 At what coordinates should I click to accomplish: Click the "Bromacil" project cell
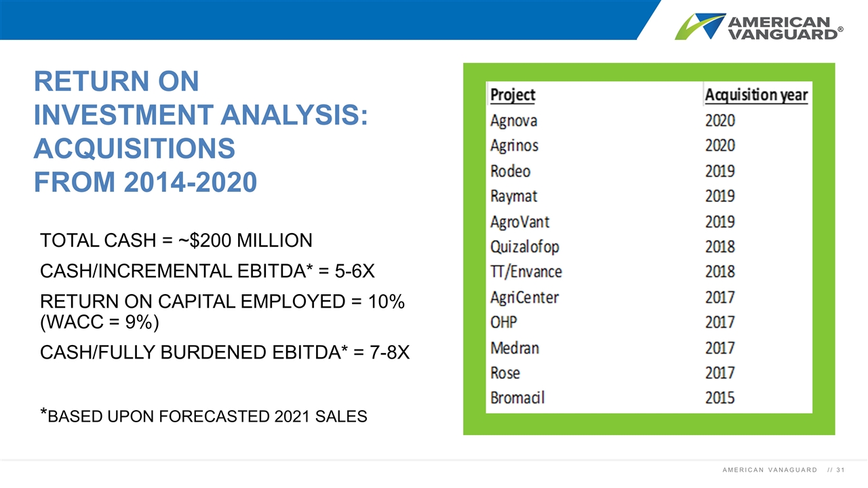point(517,398)
